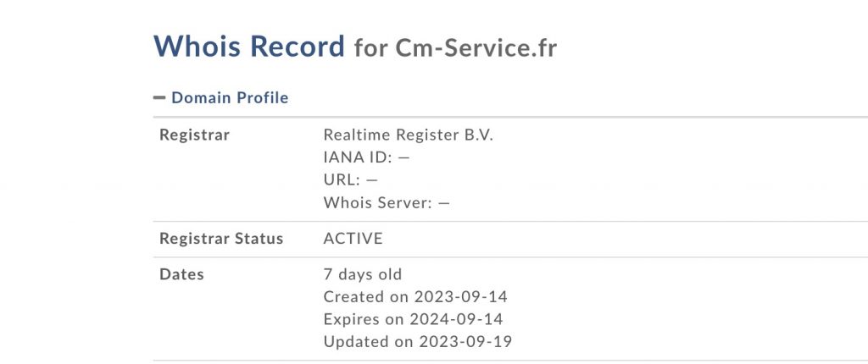Click the expiry date value 2024-09-14
Viewport: 868px width, 364px height.
[x=456, y=320]
